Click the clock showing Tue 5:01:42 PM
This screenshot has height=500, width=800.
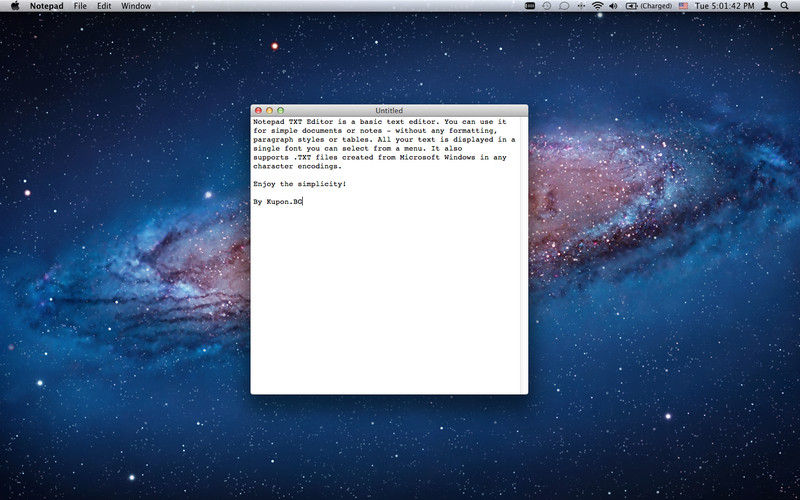click(x=724, y=6)
